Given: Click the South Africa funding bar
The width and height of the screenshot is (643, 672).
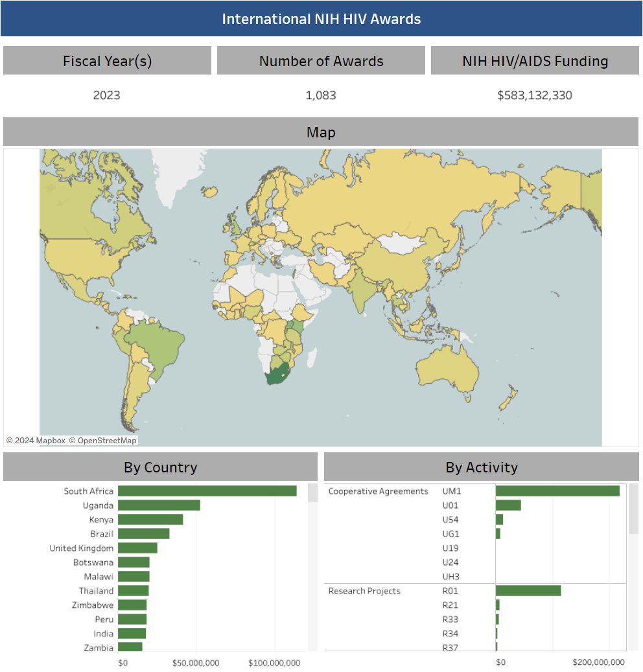Looking at the screenshot, I should pos(207,491).
